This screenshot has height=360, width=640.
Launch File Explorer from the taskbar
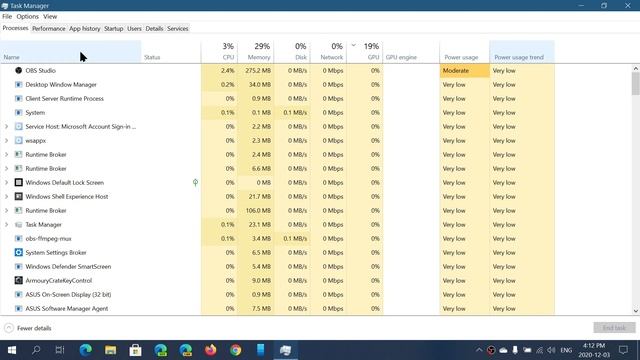[111, 350]
